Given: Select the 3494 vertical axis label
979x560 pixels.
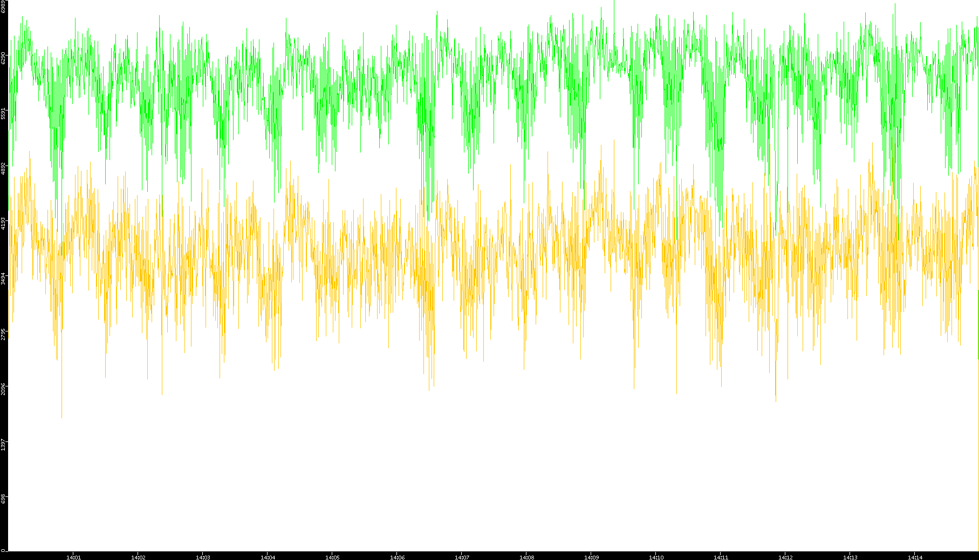Looking at the screenshot, I should click(x=4, y=278).
